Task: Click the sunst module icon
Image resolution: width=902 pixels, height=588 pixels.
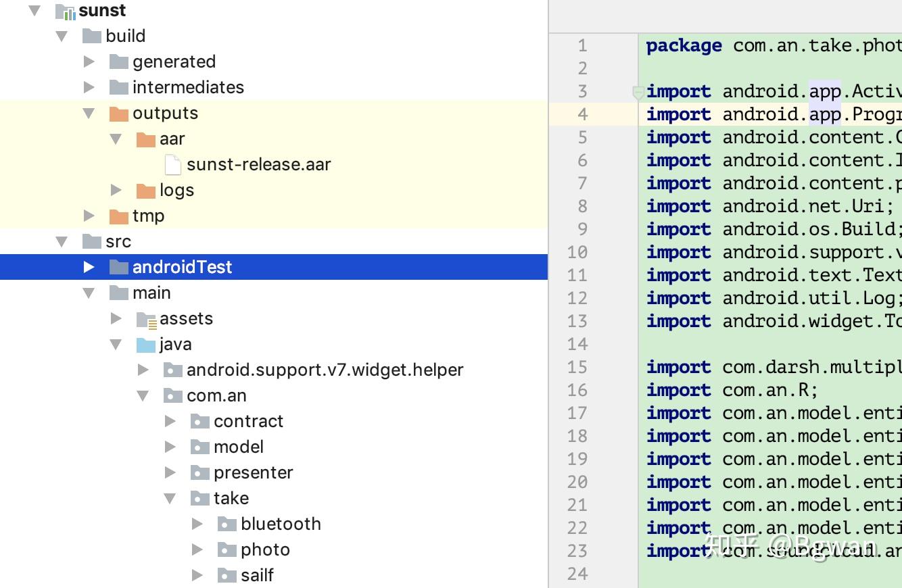Action: pos(65,11)
